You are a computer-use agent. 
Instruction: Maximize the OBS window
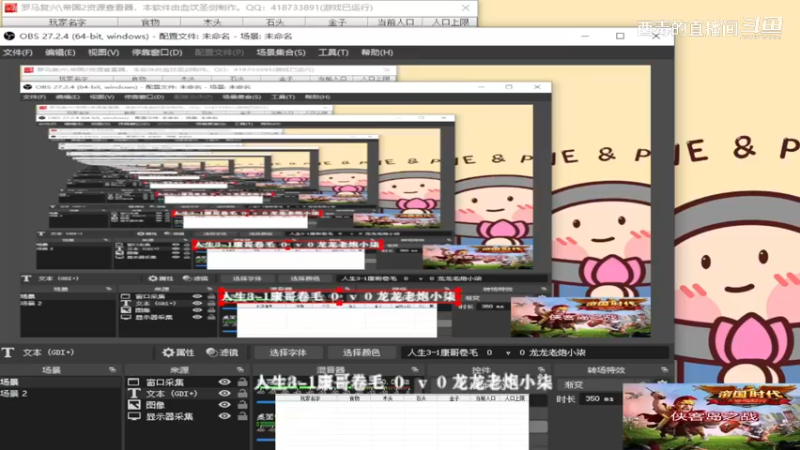coord(620,36)
